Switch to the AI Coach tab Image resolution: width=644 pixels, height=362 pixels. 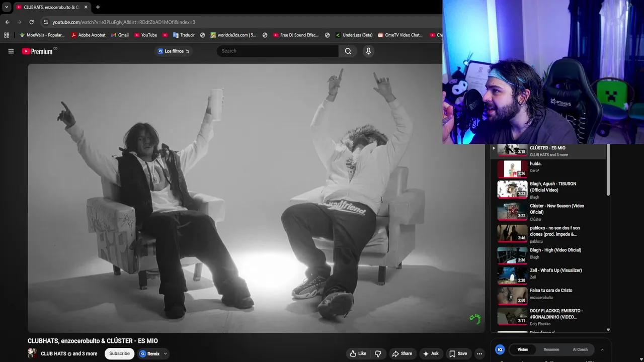(580, 349)
